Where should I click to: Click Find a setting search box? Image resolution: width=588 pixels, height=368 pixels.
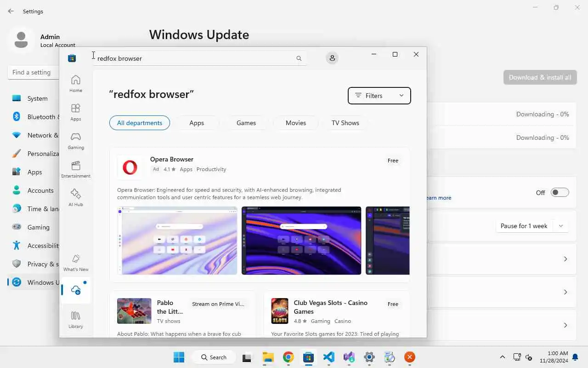pos(34,72)
